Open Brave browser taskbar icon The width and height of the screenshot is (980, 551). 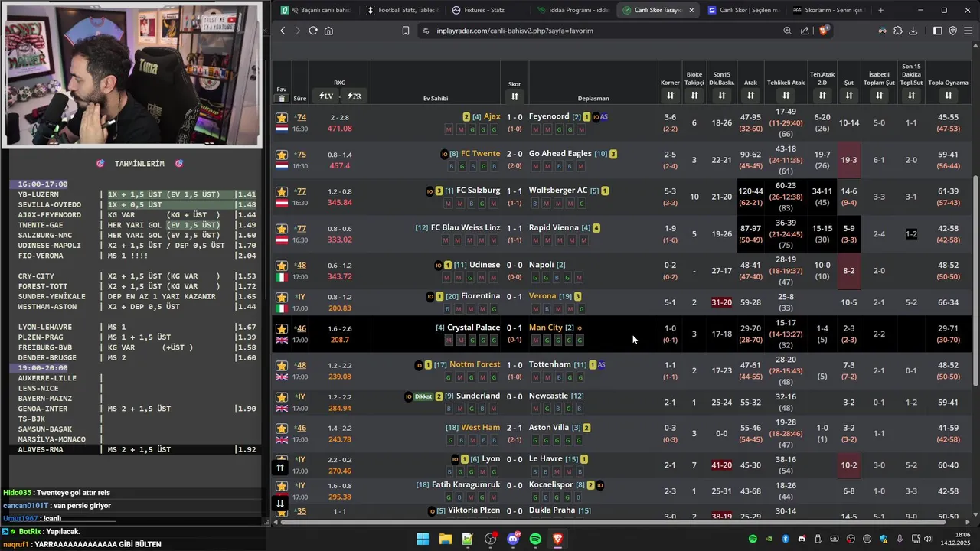coord(557,539)
